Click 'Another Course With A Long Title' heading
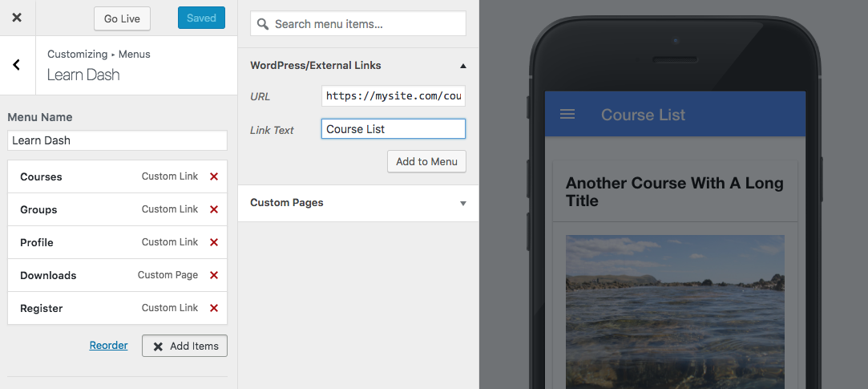Image resolution: width=868 pixels, height=389 pixels. tap(674, 192)
